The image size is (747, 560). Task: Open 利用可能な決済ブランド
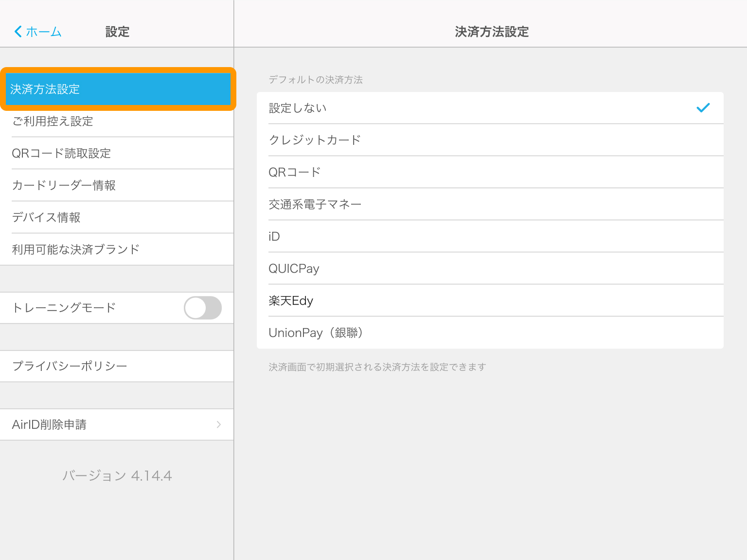pos(117,249)
